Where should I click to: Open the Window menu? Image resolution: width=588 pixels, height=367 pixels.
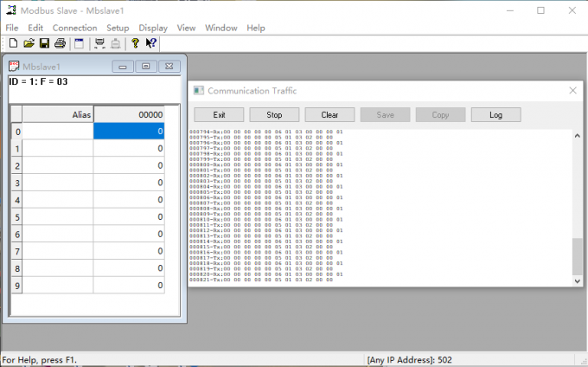click(220, 28)
